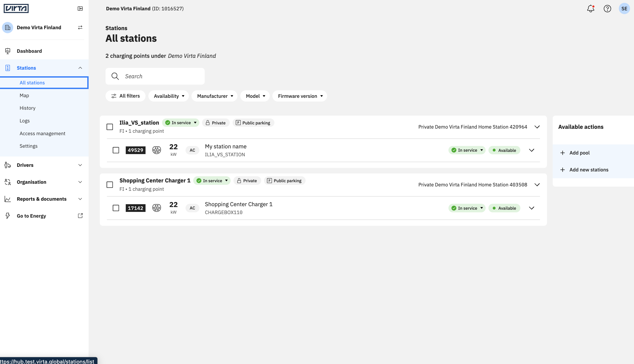This screenshot has height=364, width=634.
Task: Click the 49529 charging point ID badge
Action: click(135, 150)
